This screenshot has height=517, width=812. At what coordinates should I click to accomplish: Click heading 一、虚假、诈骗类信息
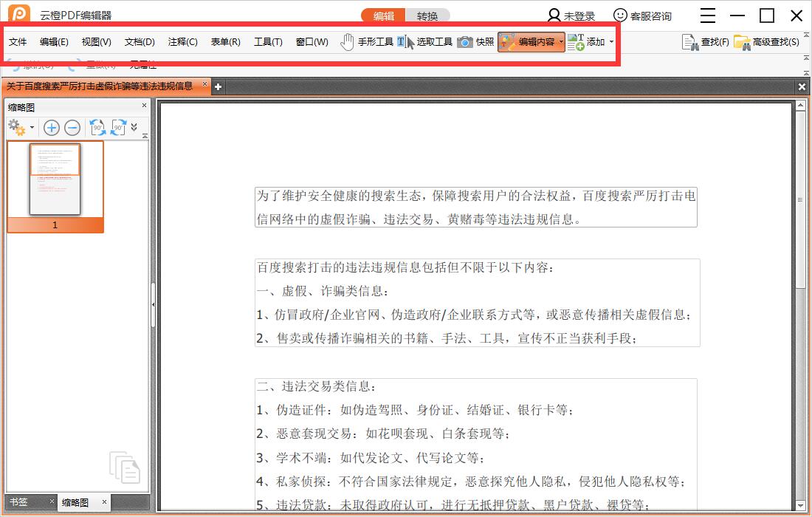click(x=323, y=291)
